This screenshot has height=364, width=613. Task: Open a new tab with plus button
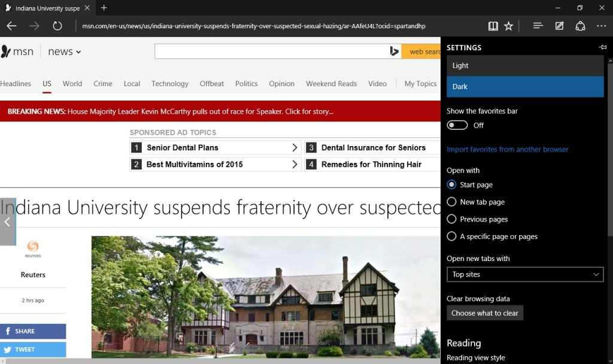(104, 8)
